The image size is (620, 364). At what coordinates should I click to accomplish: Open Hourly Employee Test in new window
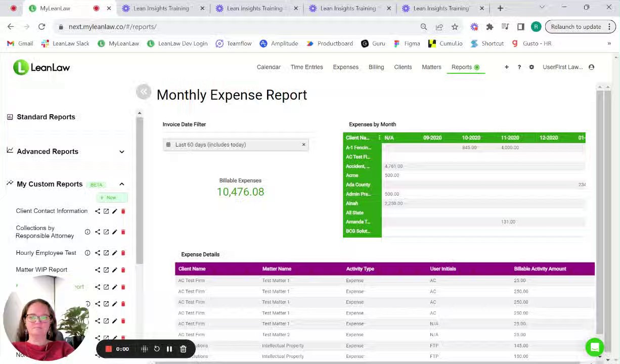tap(106, 253)
